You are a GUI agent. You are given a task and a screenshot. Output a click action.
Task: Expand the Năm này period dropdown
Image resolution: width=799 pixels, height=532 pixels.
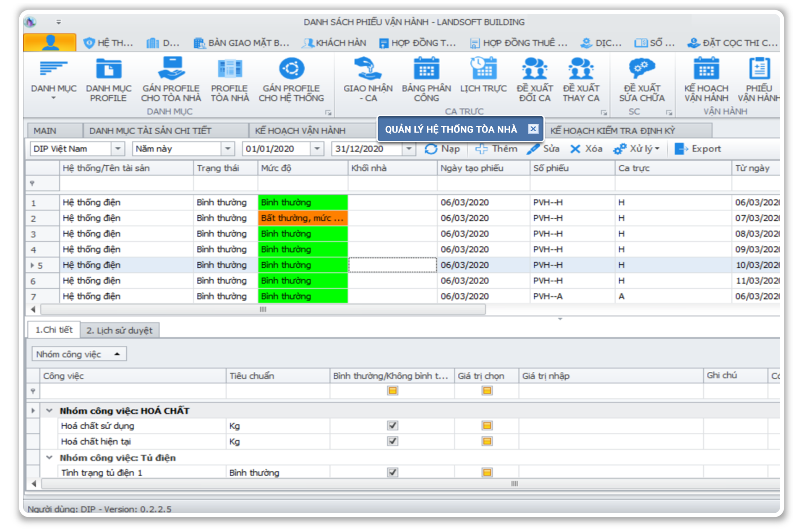coord(227,149)
